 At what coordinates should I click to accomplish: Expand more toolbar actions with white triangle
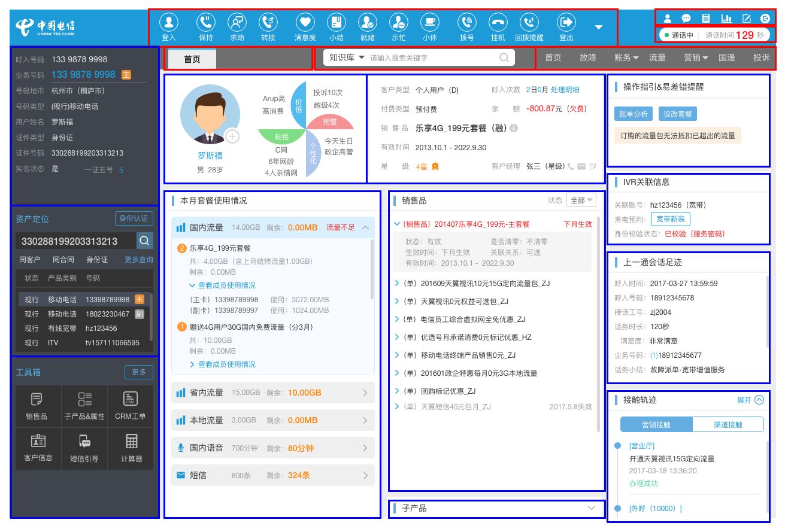click(598, 28)
